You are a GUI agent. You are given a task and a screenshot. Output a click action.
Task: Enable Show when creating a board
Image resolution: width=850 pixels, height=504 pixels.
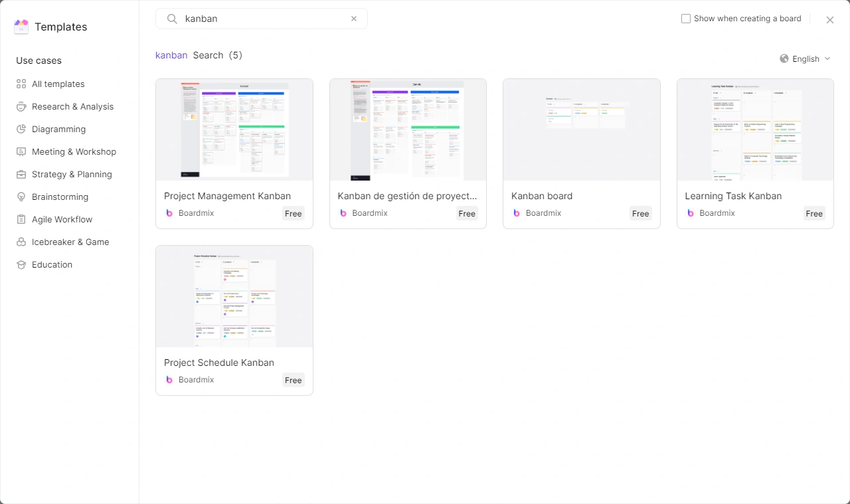686,19
